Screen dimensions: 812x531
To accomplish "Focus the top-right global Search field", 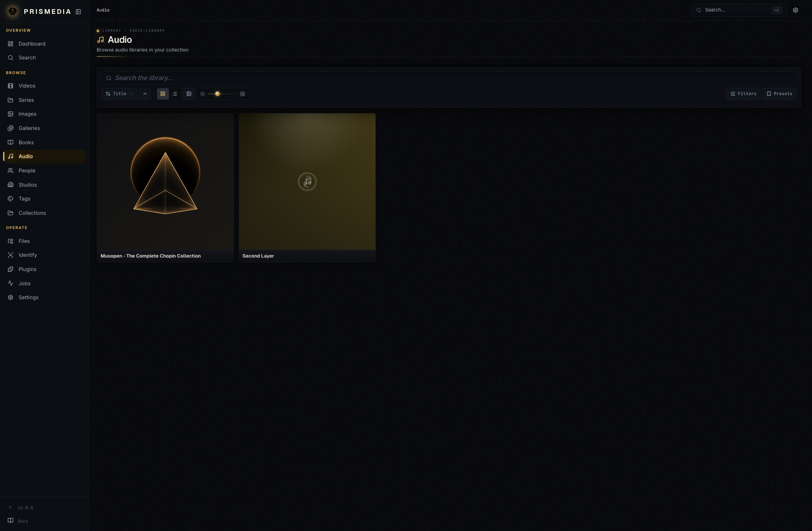I will [x=739, y=10].
